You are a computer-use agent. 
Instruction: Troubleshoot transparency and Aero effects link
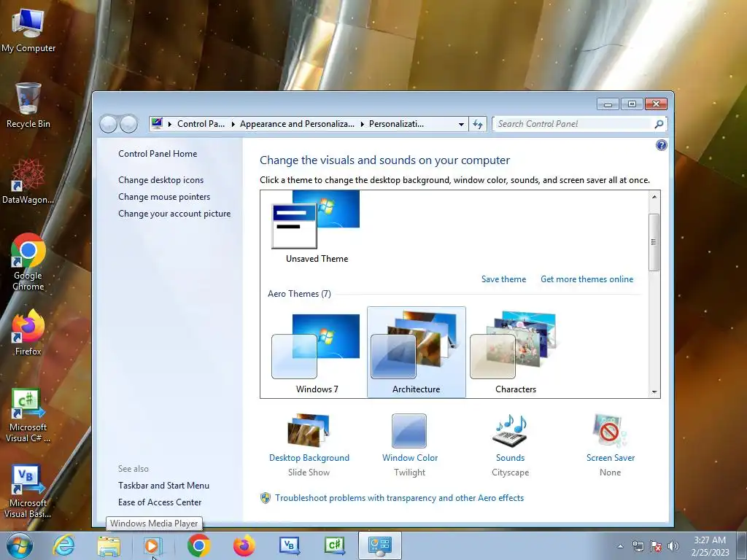399,497
